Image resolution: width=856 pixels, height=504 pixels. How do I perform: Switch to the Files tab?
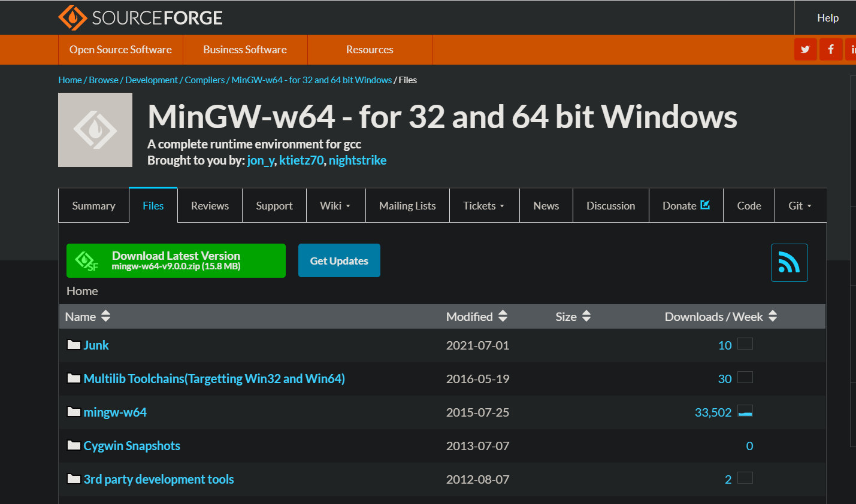tap(153, 205)
